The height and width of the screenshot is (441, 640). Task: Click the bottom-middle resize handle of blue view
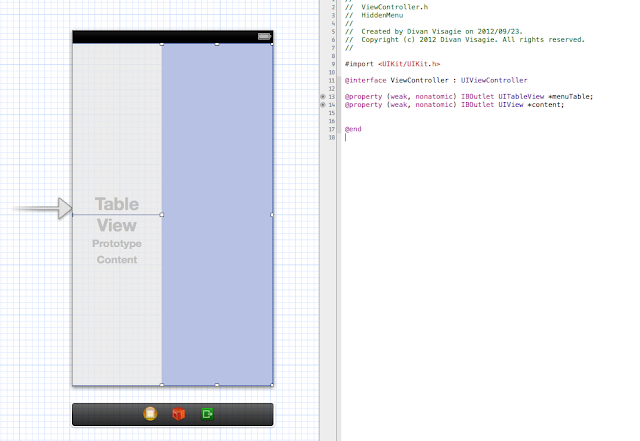point(217,385)
